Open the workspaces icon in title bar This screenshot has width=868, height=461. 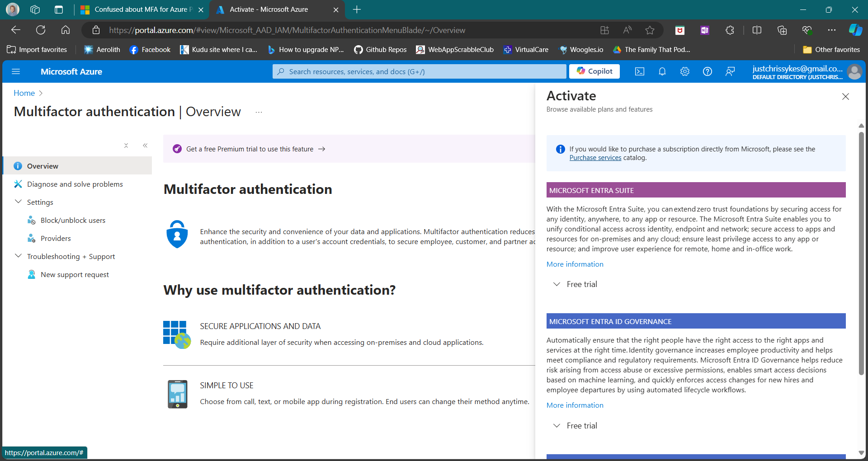click(35, 9)
